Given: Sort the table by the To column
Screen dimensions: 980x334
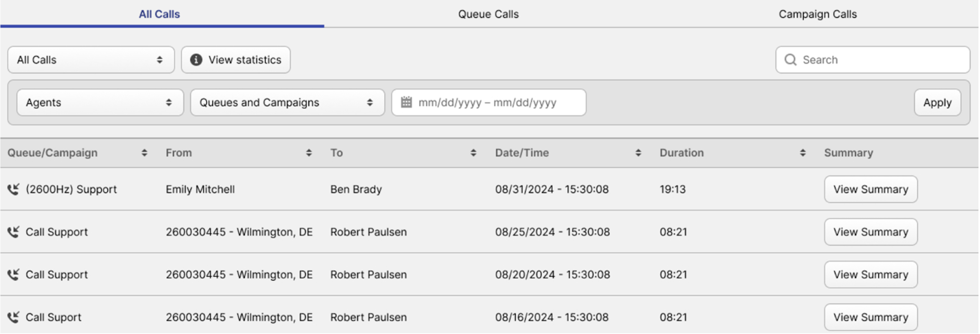Looking at the screenshot, I should [x=473, y=153].
